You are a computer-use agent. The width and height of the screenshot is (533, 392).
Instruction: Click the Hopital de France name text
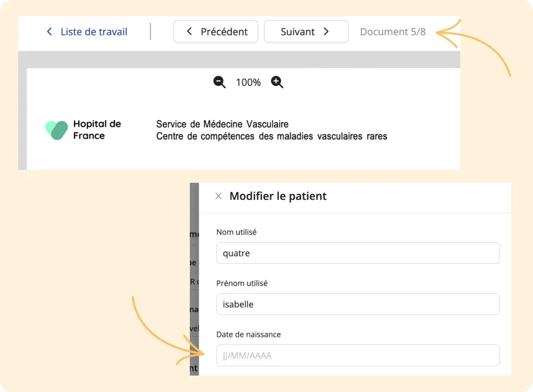tap(97, 129)
